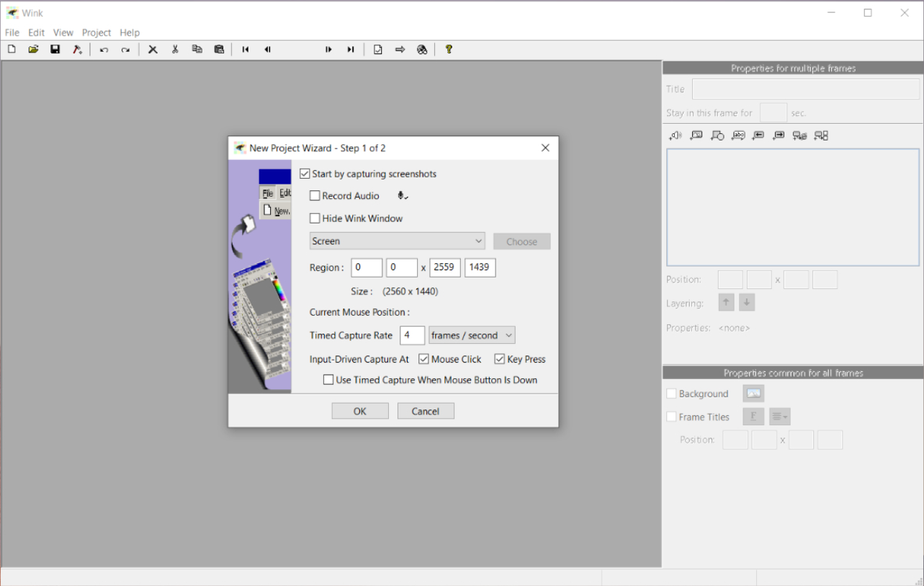Viewport: 924px width, 586px height.
Task: Click the globe view-output toolbar icon
Action: pos(422,50)
